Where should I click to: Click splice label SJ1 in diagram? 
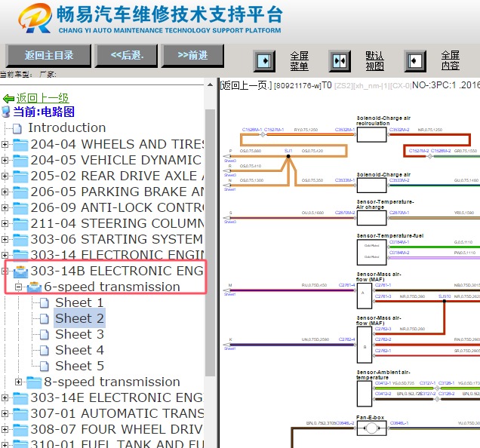tap(288, 151)
